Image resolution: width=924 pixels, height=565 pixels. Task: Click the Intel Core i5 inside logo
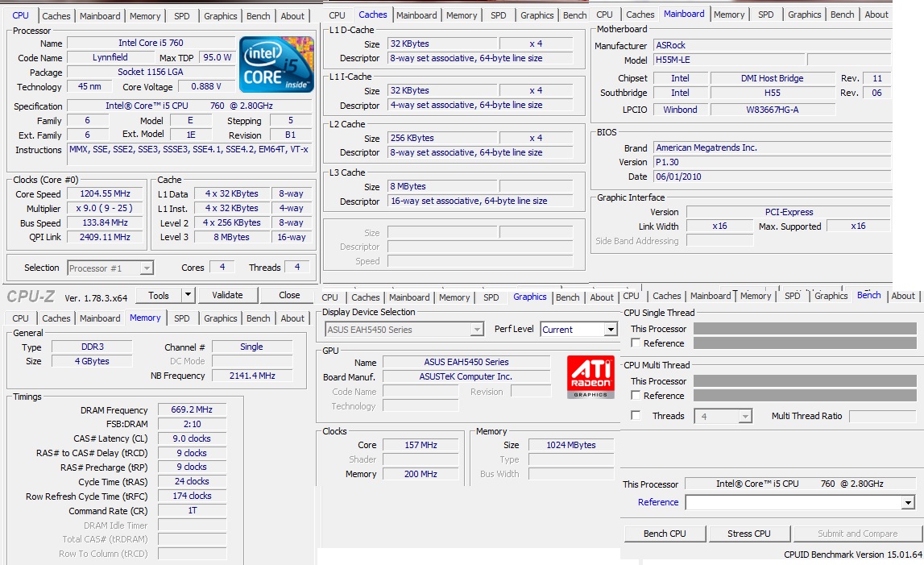click(x=276, y=64)
